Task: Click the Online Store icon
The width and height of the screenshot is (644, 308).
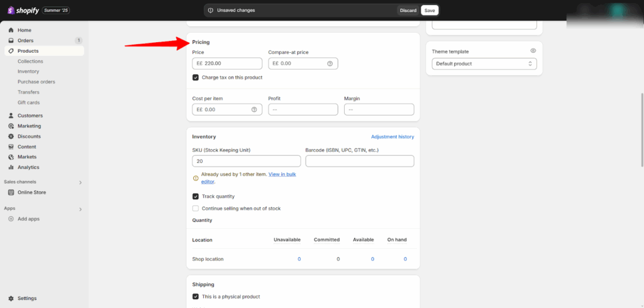Action: pyautogui.click(x=11, y=192)
